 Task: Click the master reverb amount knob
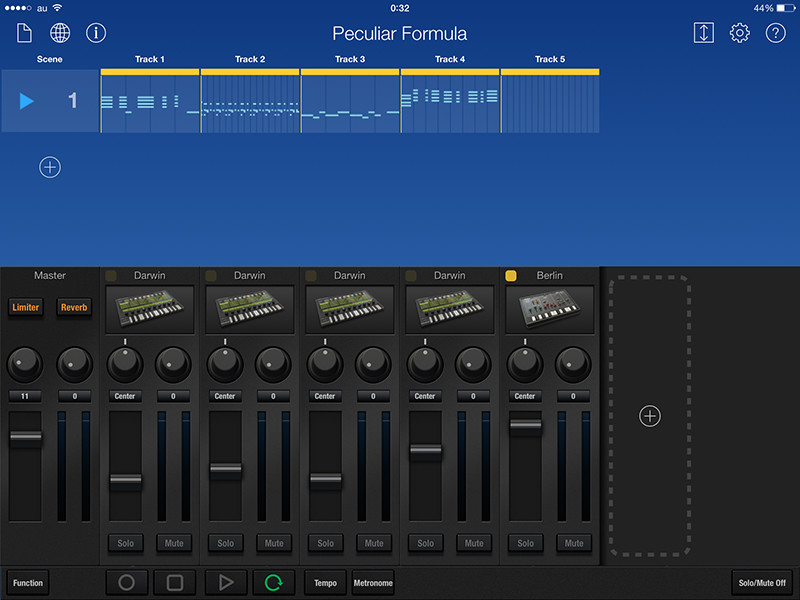coord(74,364)
